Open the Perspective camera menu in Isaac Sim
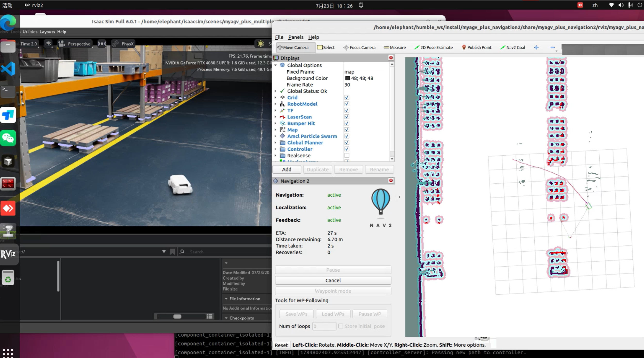644x358 pixels. [x=75, y=44]
